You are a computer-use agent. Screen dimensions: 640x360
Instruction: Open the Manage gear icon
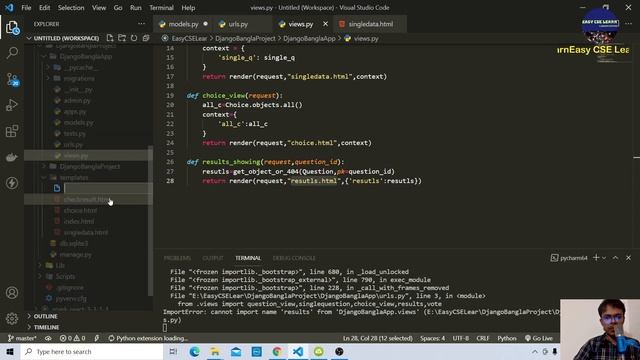coord(12,318)
